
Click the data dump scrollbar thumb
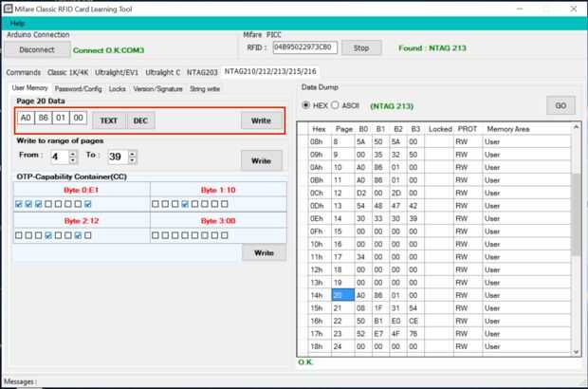(x=576, y=214)
